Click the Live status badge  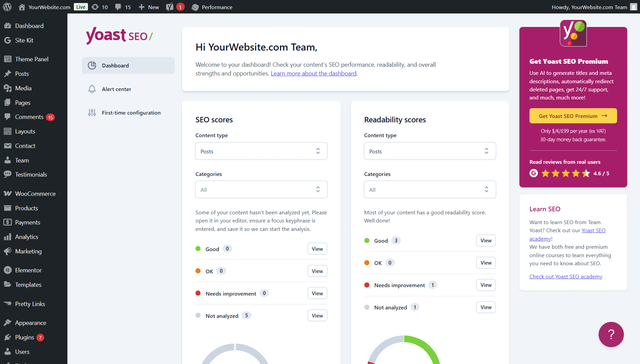[x=81, y=7]
